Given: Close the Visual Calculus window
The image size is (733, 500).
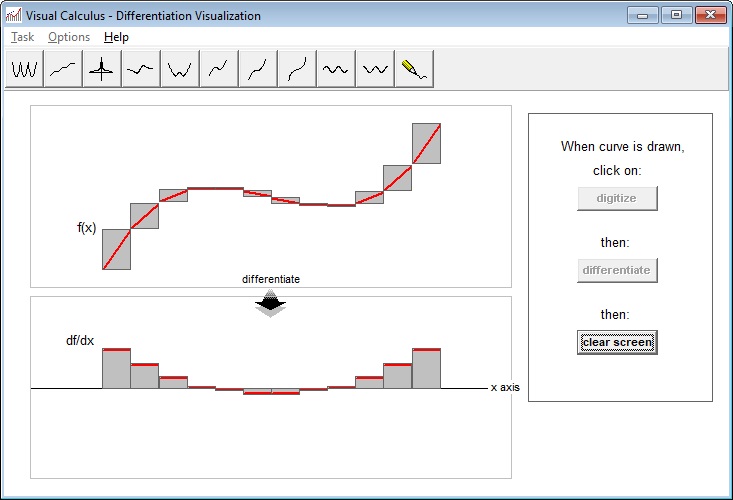Looking at the screenshot, I should [711, 15].
